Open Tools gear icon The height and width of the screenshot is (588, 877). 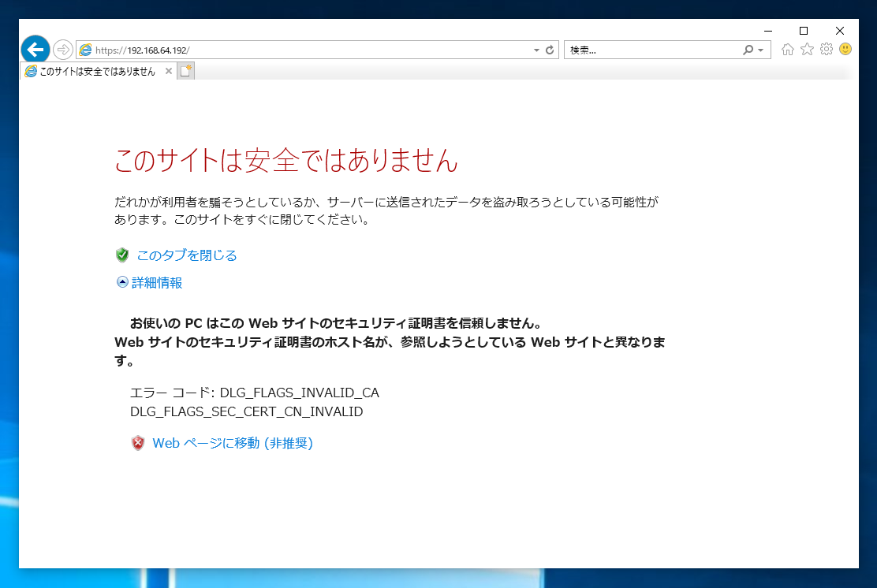826,49
